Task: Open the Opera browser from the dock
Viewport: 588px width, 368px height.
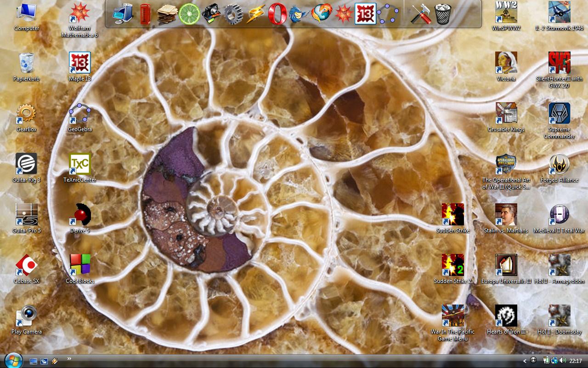Action: 277,14
